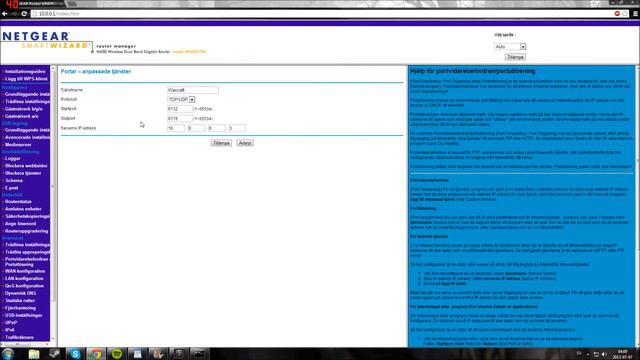
Task: Open Gästnätverk a/n in sidebar
Action: pos(22,116)
